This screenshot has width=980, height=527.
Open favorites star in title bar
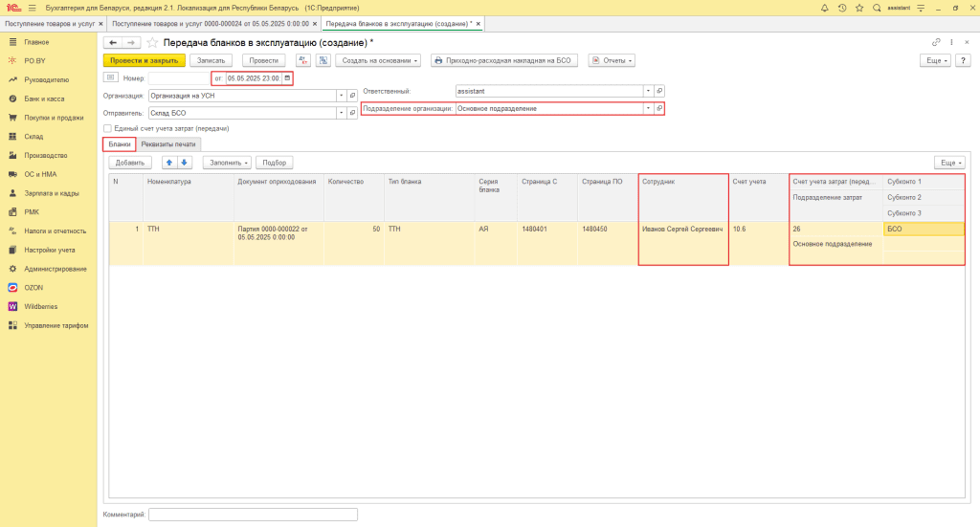click(859, 8)
